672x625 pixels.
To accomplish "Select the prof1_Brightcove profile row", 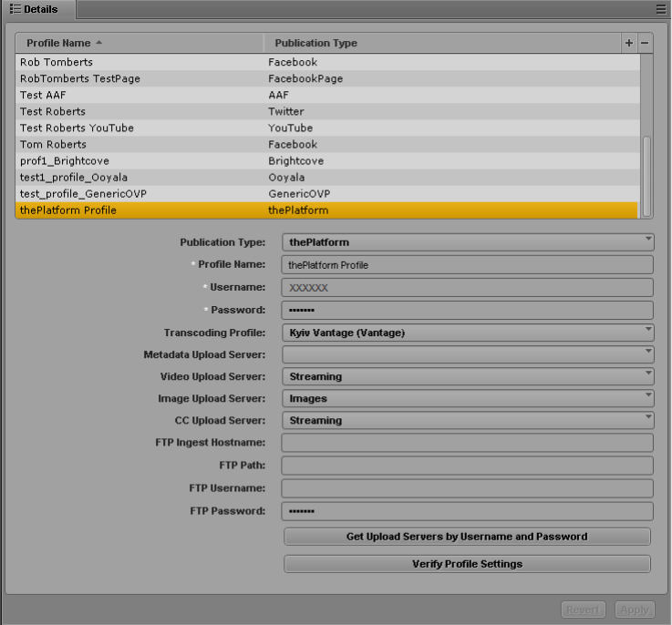I will (328, 161).
